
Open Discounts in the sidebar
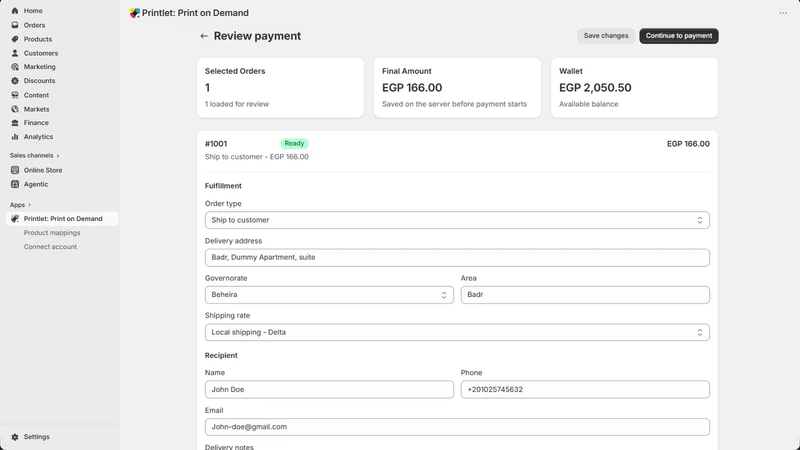pos(39,81)
